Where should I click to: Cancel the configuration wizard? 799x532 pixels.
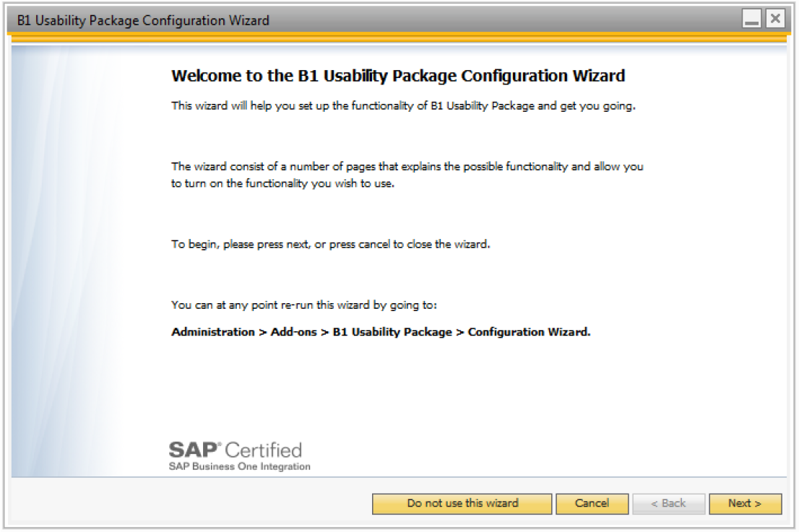592,504
